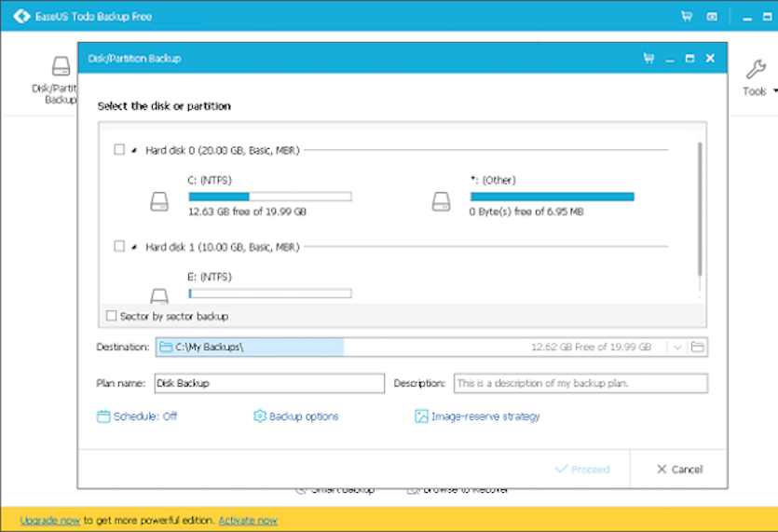Click the disk list vertical scrollbar

(700, 210)
